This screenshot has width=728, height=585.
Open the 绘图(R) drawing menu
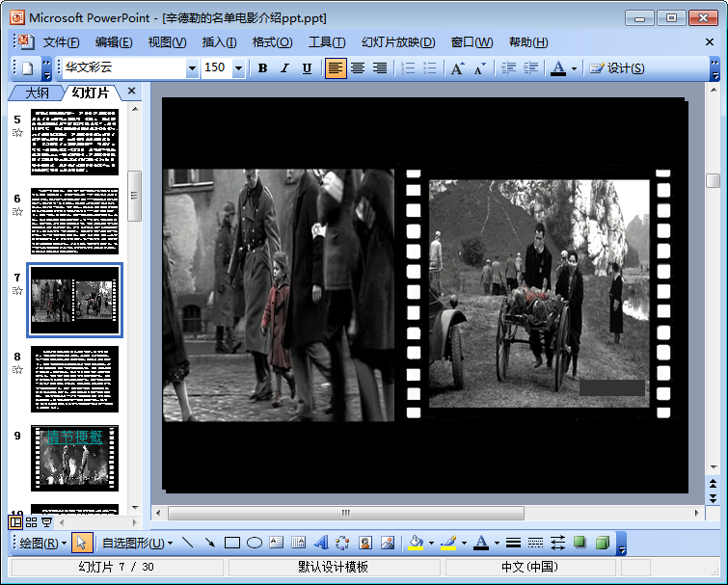(42, 543)
